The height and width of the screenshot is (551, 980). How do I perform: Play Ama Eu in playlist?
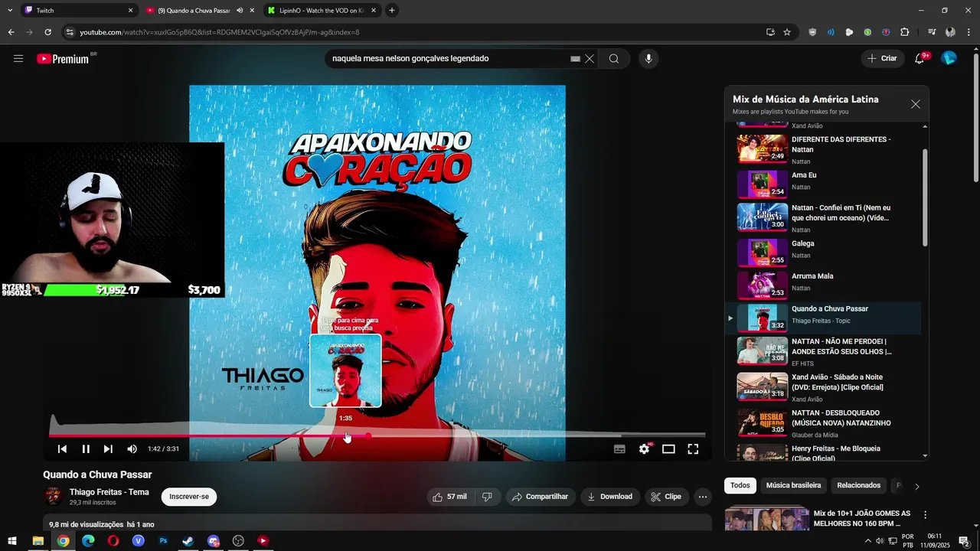823,184
